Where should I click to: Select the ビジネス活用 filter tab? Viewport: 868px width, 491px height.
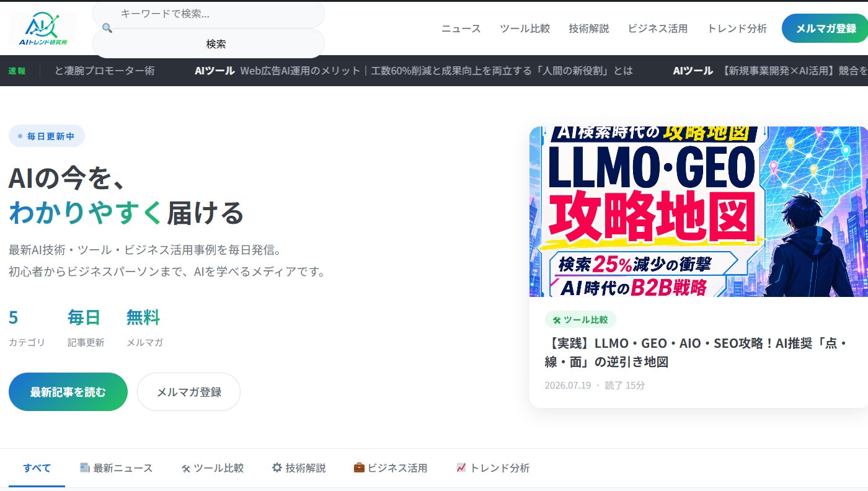pos(391,468)
